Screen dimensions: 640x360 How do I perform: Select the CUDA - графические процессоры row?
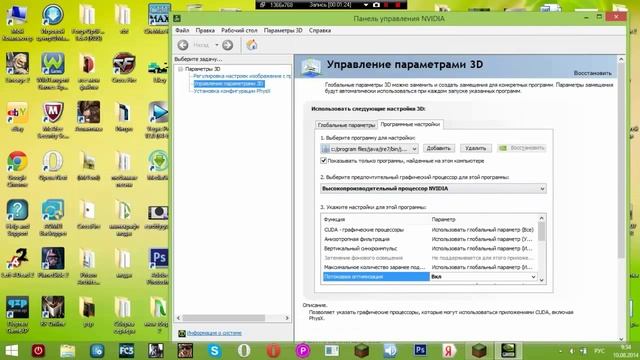[430, 230]
